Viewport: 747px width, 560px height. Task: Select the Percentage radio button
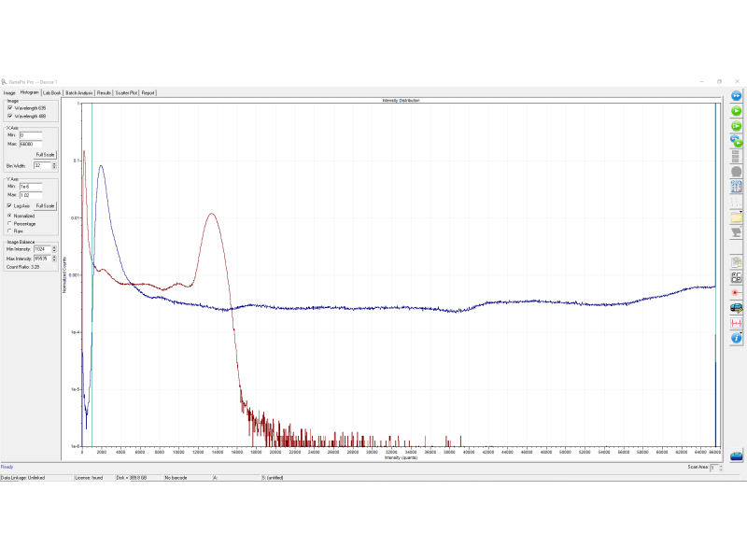click(x=9, y=223)
